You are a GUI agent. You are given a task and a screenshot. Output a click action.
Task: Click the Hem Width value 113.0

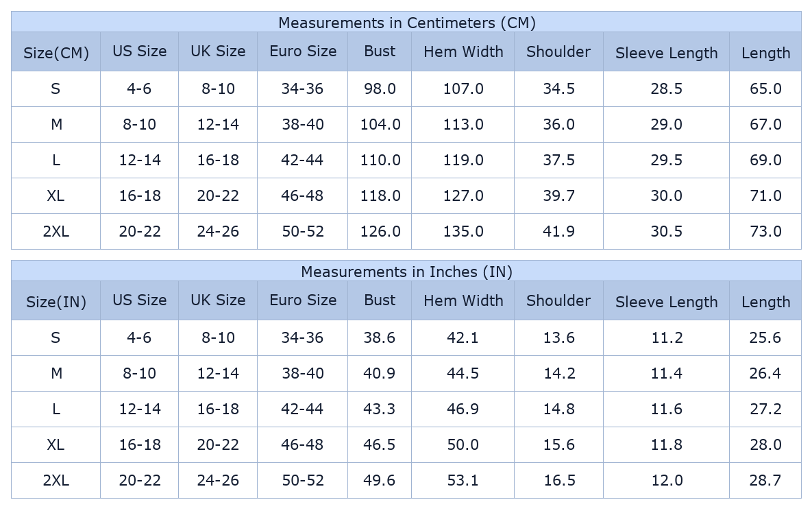(x=463, y=125)
